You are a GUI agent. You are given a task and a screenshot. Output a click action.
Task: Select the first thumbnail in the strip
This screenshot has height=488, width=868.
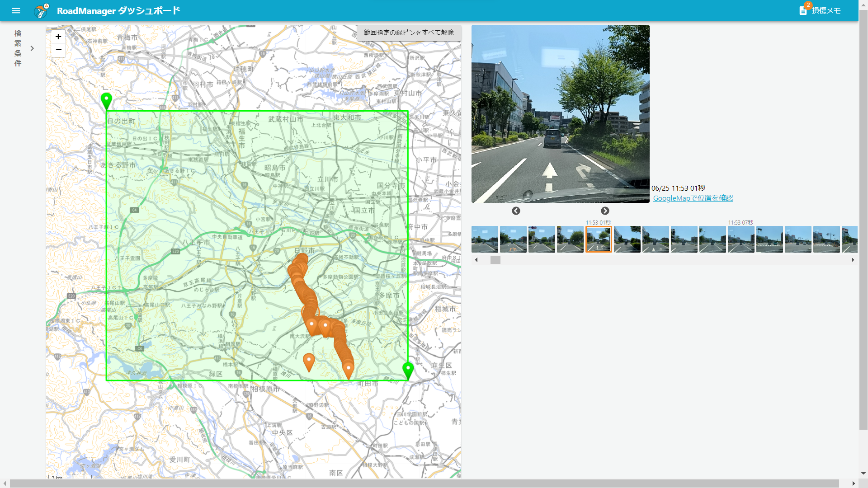pos(485,239)
